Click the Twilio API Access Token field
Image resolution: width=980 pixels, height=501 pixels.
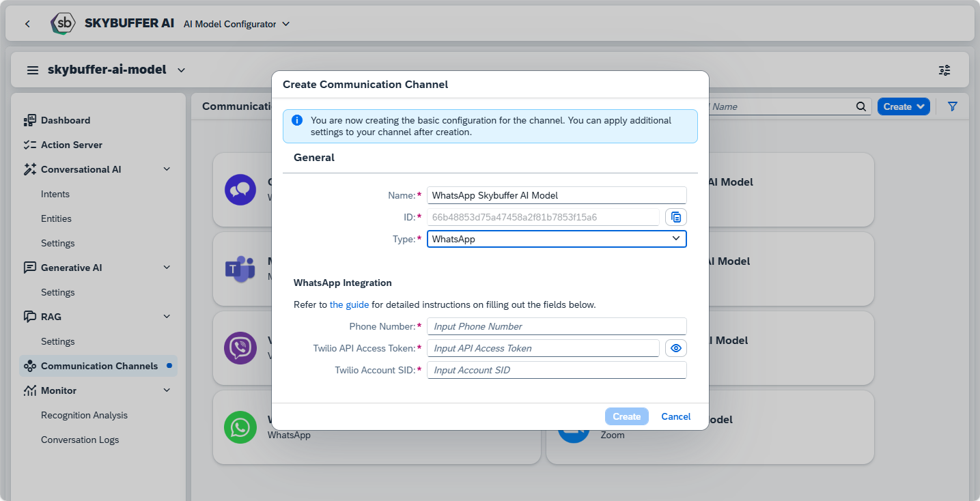[x=543, y=348]
